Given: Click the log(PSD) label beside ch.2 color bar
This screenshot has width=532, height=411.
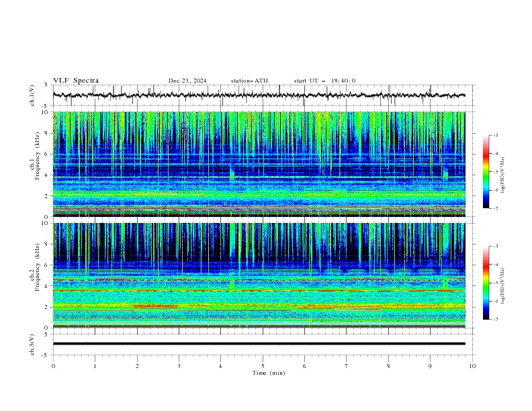Looking at the screenshot, I should click(x=502, y=286).
